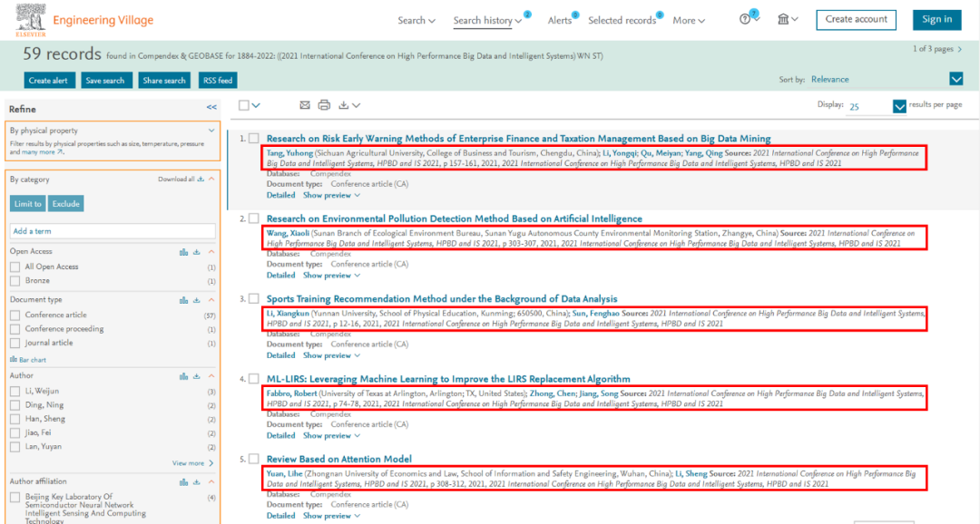This screenshot has height=524, width=980.
Task: Tick the Bronze checkbox
Action: [x=15, y=281]
